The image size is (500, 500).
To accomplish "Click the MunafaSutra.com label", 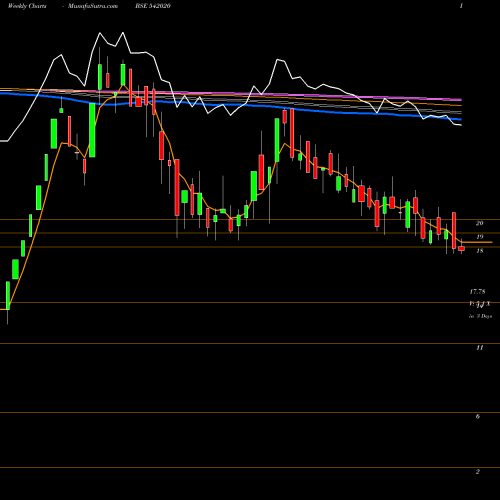I will coord(93,6).
